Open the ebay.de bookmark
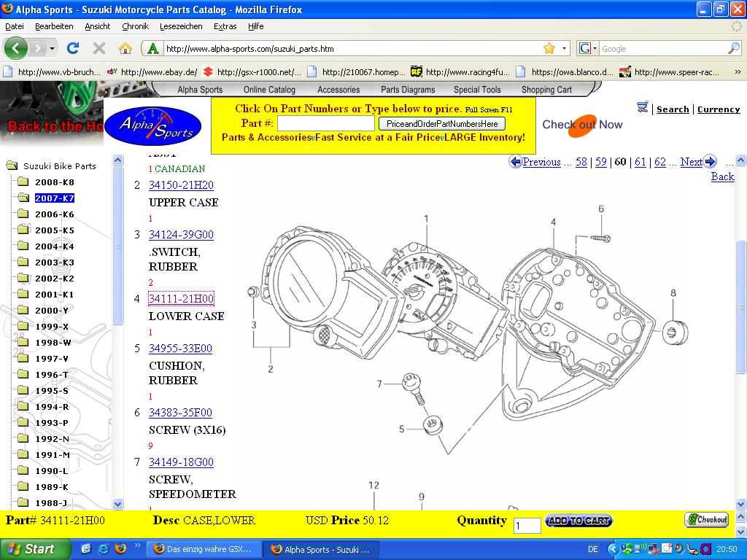This screenshot has height=560, width=747. point(152,72)
